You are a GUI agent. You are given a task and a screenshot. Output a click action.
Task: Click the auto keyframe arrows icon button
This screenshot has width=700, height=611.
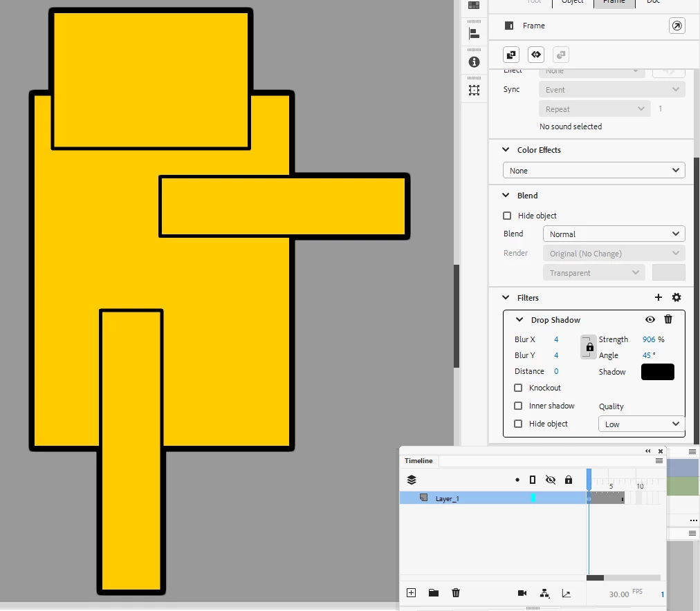click(x=536, y=55)
